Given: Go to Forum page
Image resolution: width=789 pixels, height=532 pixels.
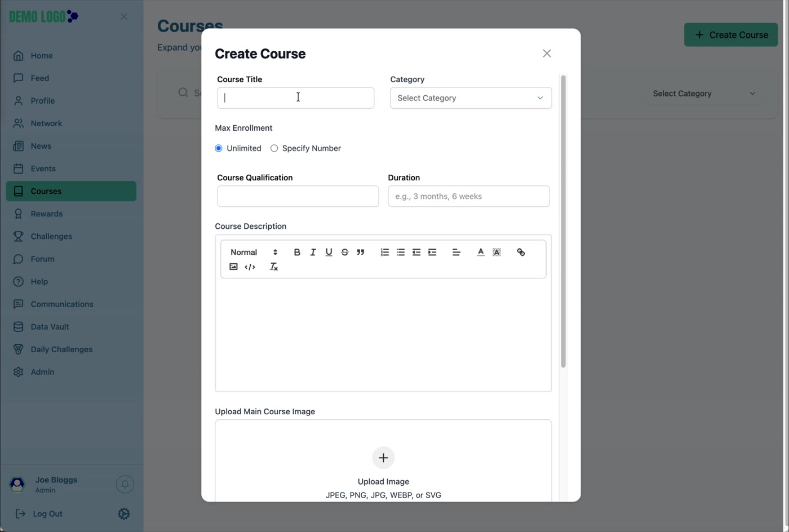Looking at the screenshot, I should point(71,259).
